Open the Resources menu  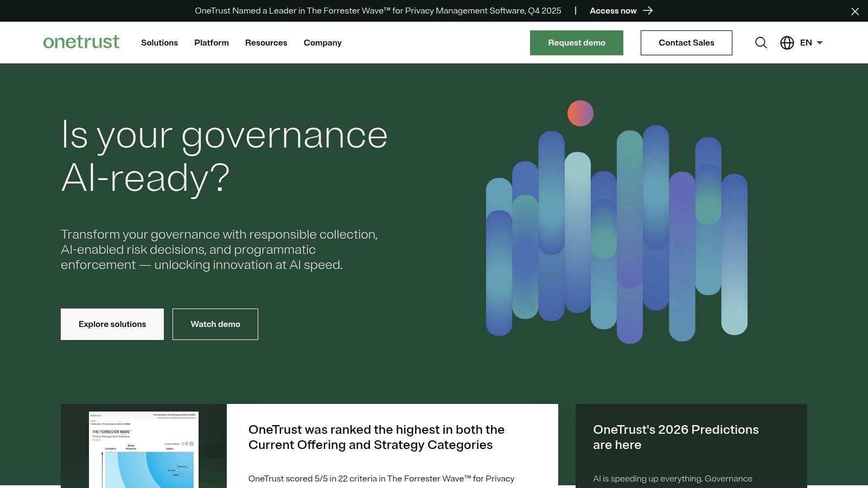266,42
